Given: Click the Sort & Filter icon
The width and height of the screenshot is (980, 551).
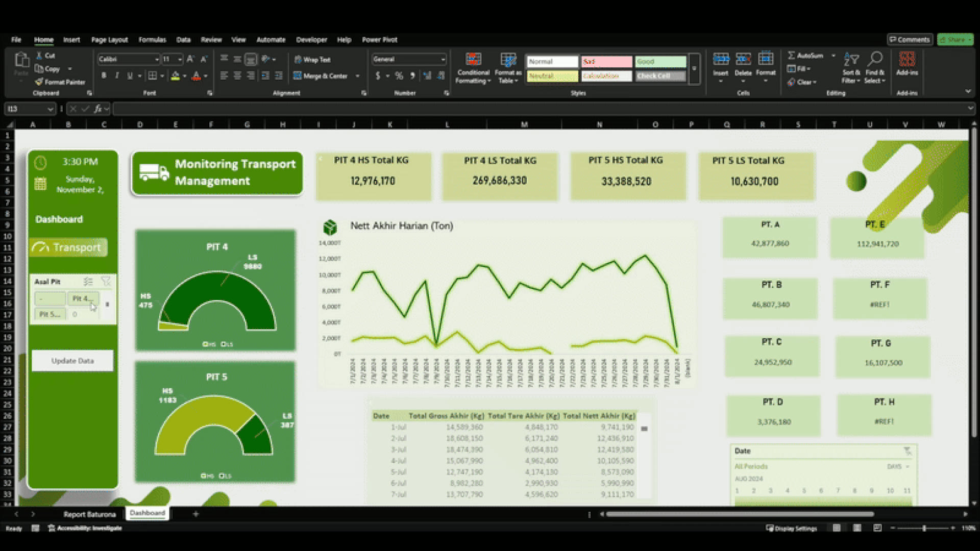Looking at the screenshot, I should coord(851,60).
